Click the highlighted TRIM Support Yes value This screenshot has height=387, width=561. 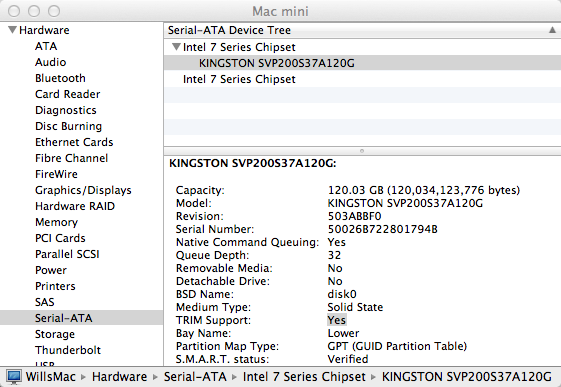(337, 320)
